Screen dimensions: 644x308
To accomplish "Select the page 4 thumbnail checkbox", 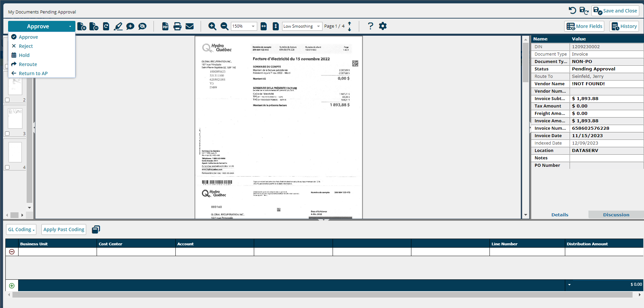I will (x=7, y=167).
